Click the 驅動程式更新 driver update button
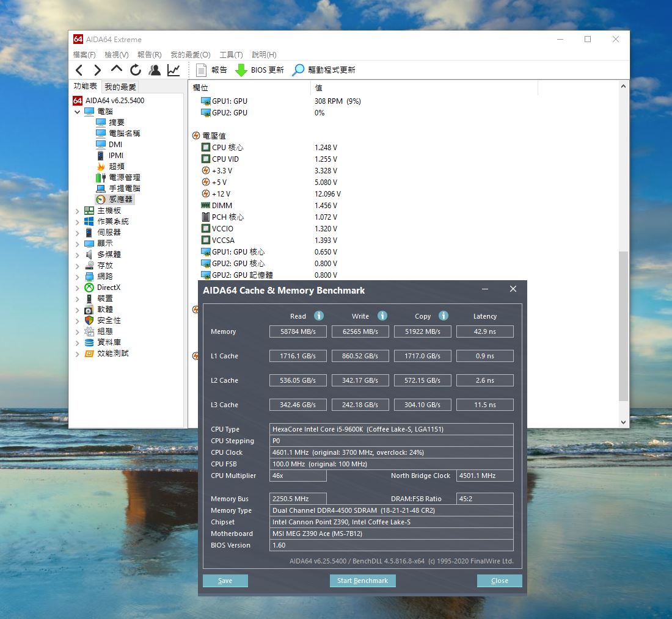Screen dimensions: 672x619 pos(324,70)
